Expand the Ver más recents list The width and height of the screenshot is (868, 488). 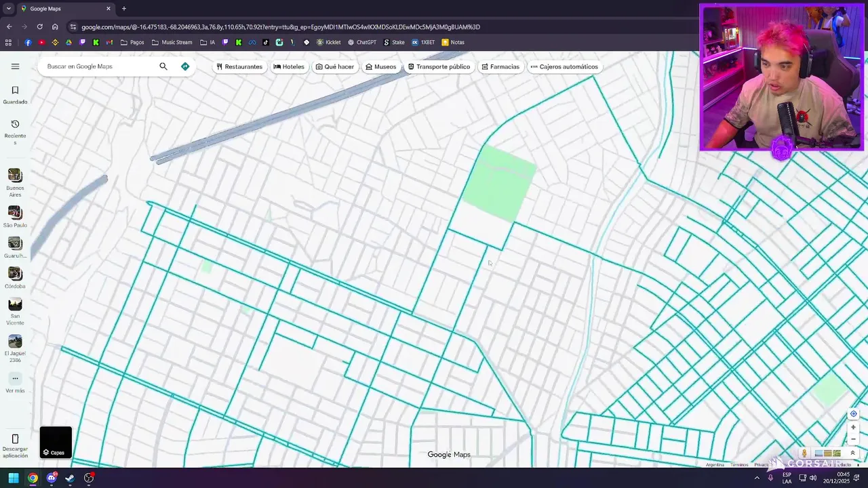[x=15, y=384]
